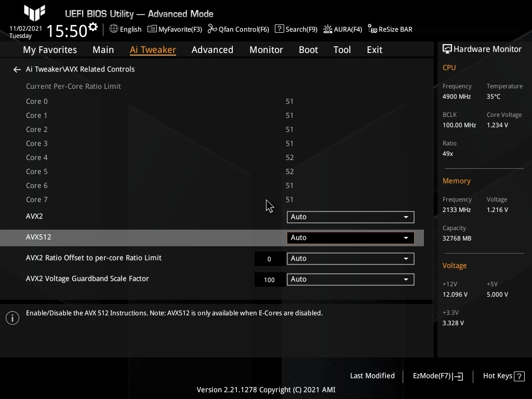Click the Hot Keys question mark icon
This screenshot has height=399, width=532.
click(x=519, y=376)
